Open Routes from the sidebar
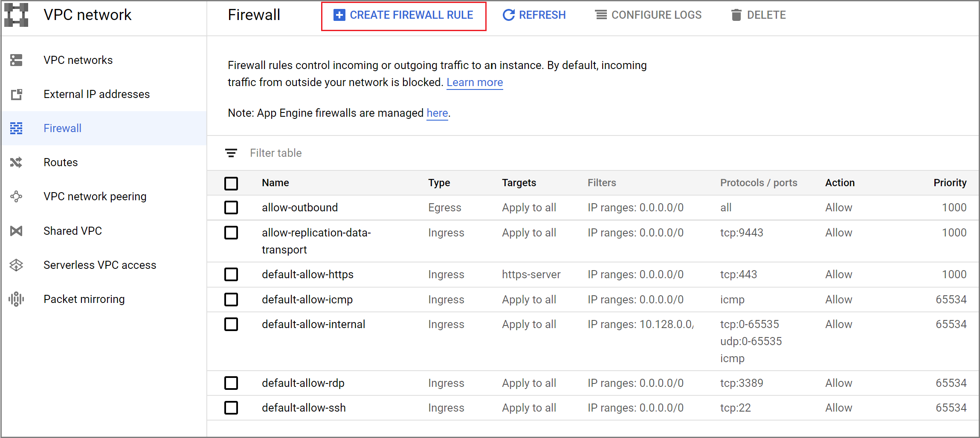 pos(60,162)
